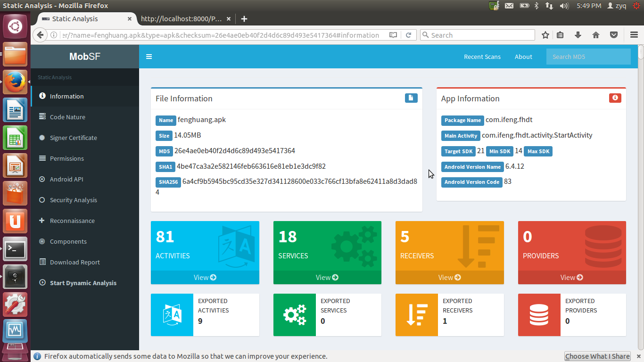Viewport: 644px width, 362px height.
Task: Click the Exported Providers database icon
Action: point(539,315)
